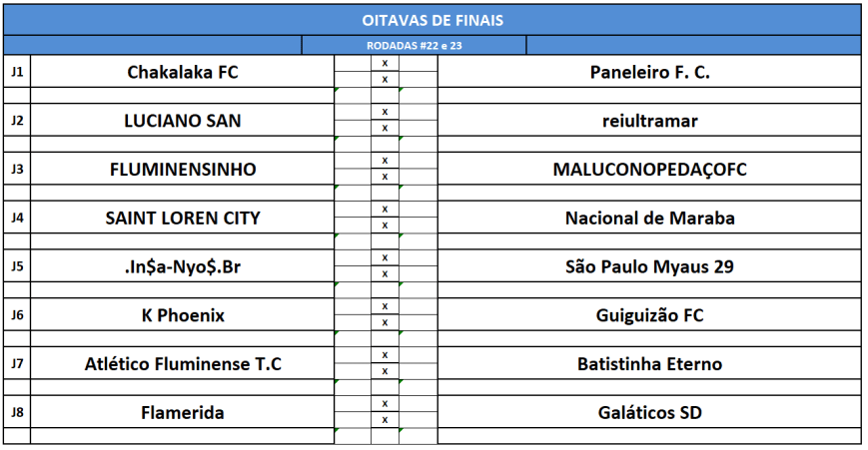Click the RODADAS #22 e 23 header
The width and height of the screenshot is (868, 450).
[x=414, y=45]
